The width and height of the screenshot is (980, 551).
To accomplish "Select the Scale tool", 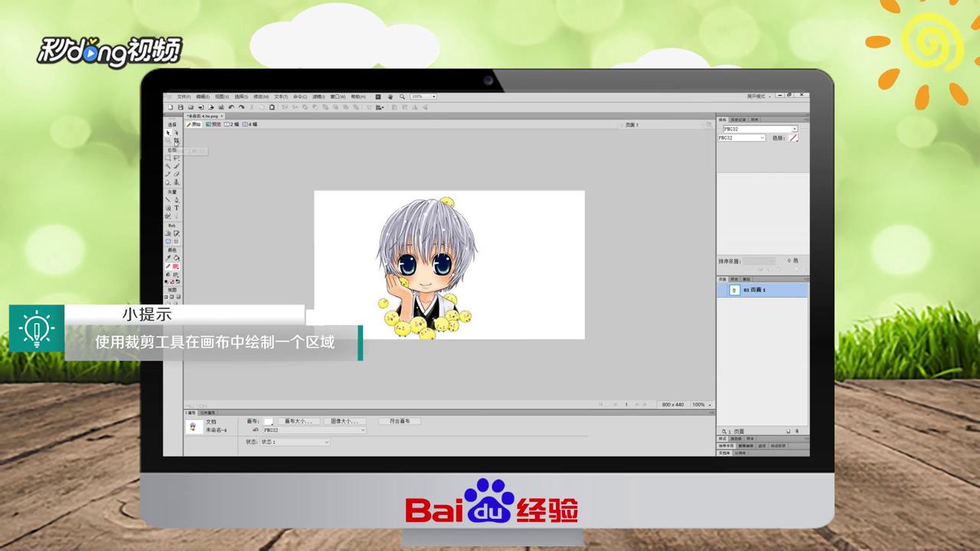I will [168, 141].
